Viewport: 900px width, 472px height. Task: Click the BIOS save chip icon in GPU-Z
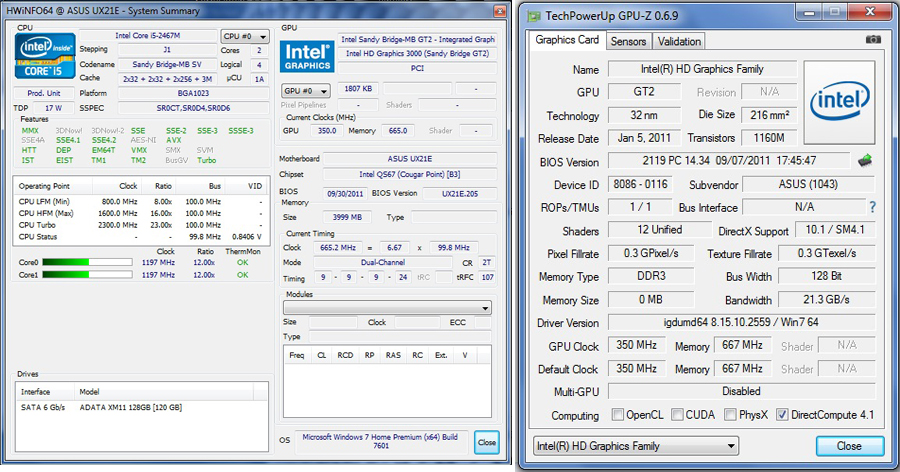865,161
